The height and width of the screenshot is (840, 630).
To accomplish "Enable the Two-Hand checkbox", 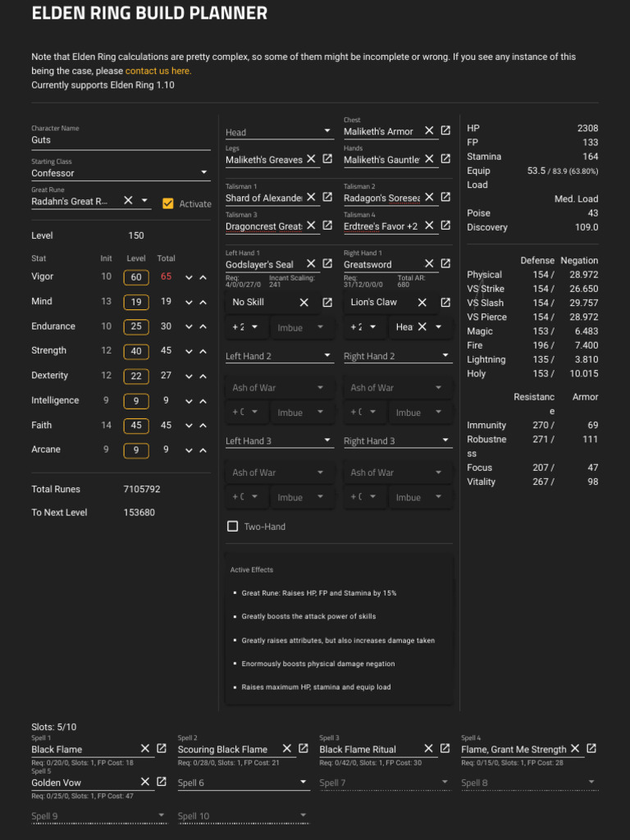I will (232, 527).
